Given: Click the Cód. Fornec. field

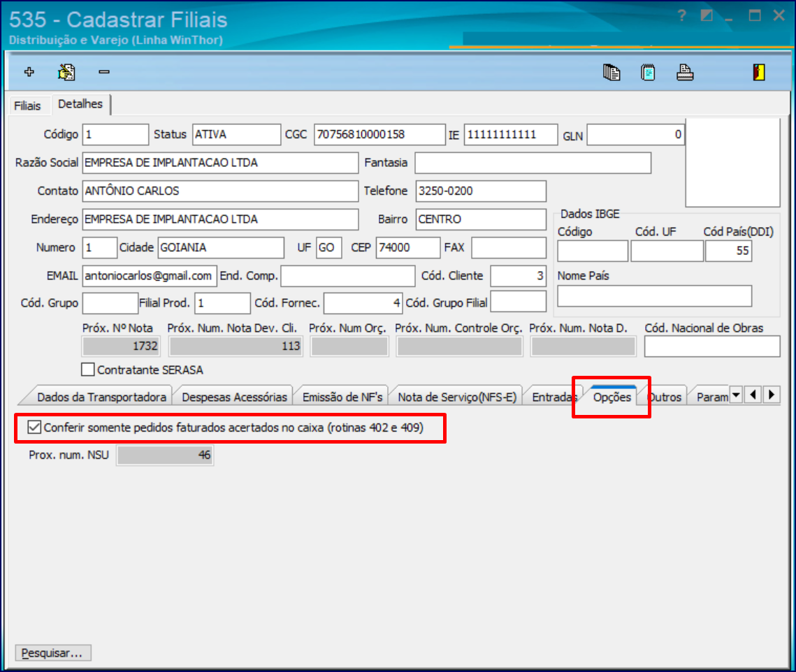Looking at the screenshot, I should [363, 303].
